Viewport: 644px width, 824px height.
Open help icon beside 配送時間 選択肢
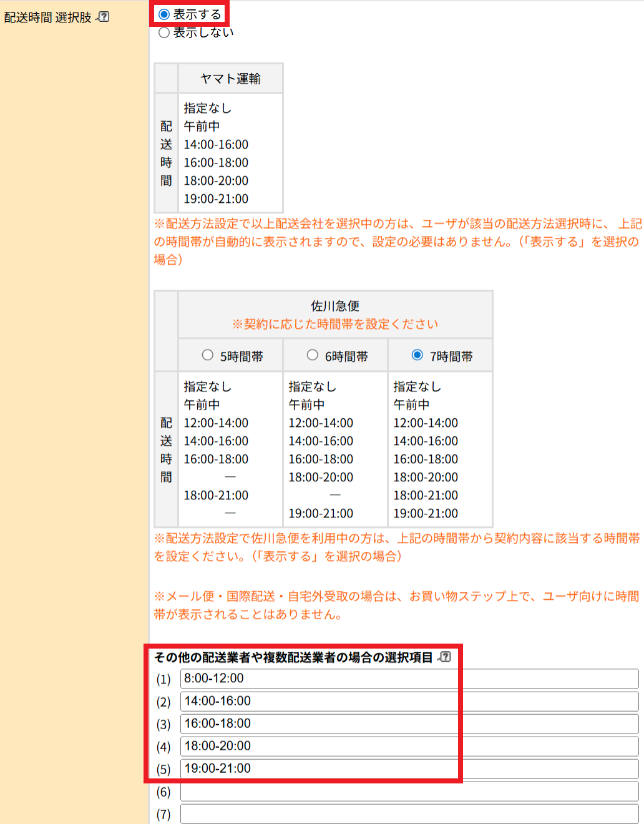(x=104, y=17)
